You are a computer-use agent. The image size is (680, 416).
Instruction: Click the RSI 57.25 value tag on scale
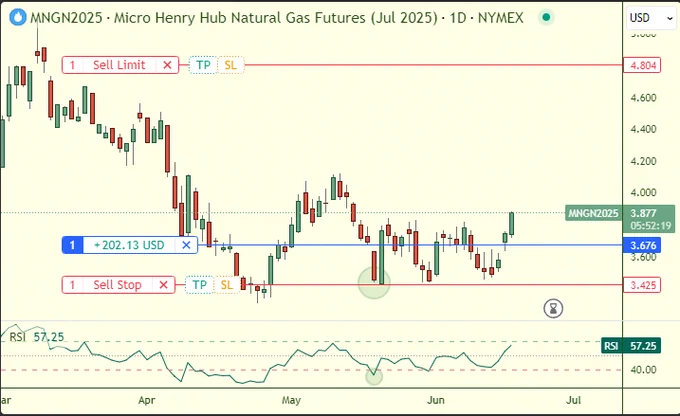(631, 346)
